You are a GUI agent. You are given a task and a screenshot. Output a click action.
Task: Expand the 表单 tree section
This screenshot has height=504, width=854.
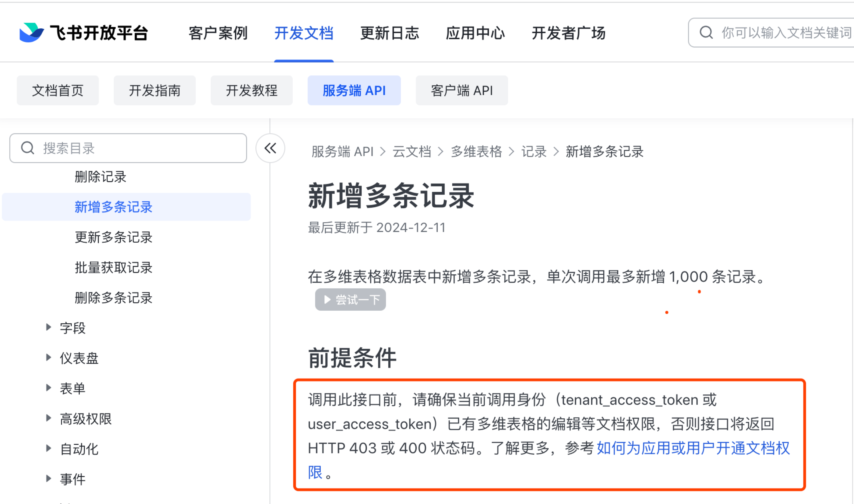pos(49,388)
